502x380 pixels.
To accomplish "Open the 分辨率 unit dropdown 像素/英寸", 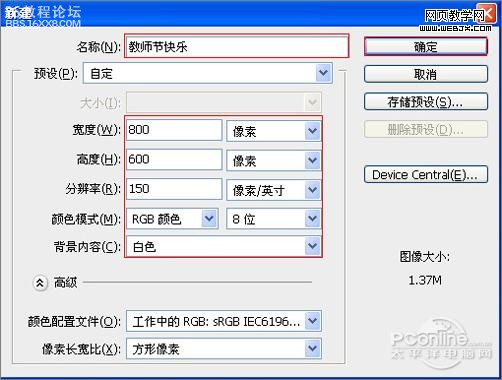I will tap(274, 190).
